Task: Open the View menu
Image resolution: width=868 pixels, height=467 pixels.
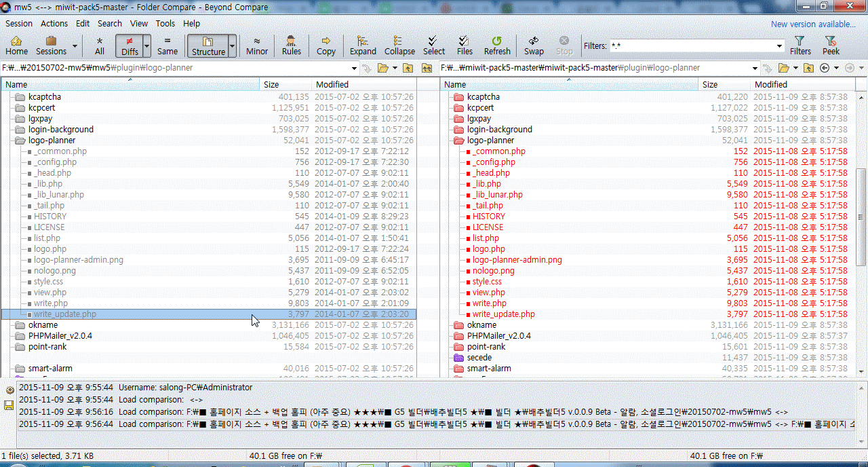Action: tap(139, 23)
